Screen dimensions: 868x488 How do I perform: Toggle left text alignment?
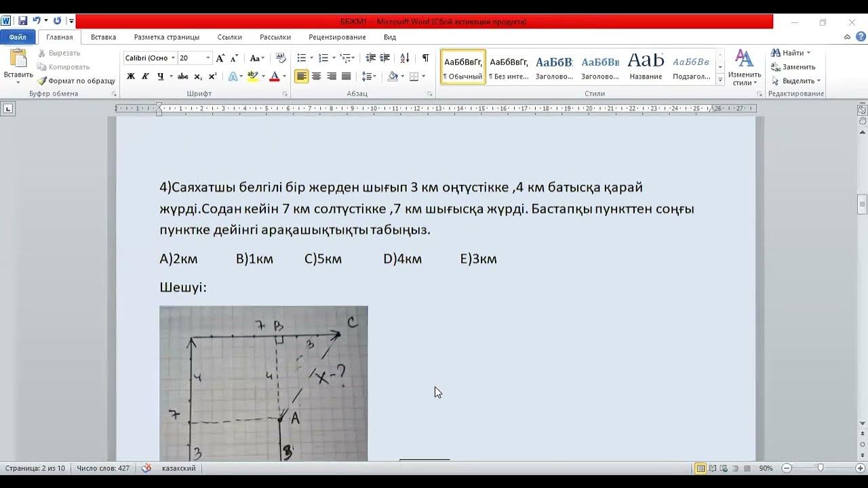click(302, 77)
